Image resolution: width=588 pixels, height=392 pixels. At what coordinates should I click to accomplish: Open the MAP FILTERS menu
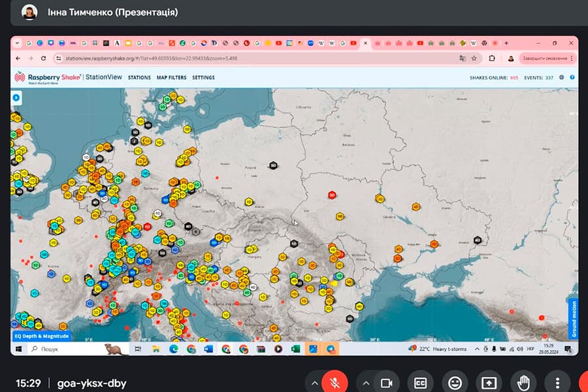point(171,78)
